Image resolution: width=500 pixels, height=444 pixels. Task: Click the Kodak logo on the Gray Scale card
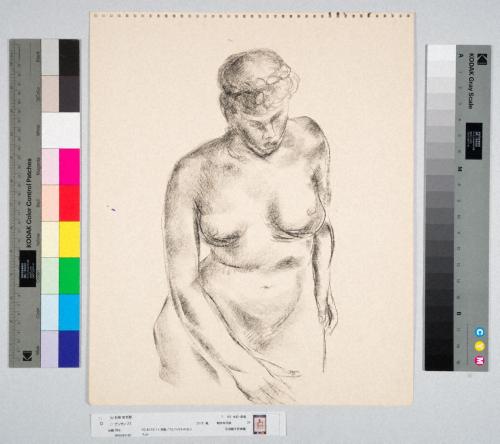tap(482, 58)
